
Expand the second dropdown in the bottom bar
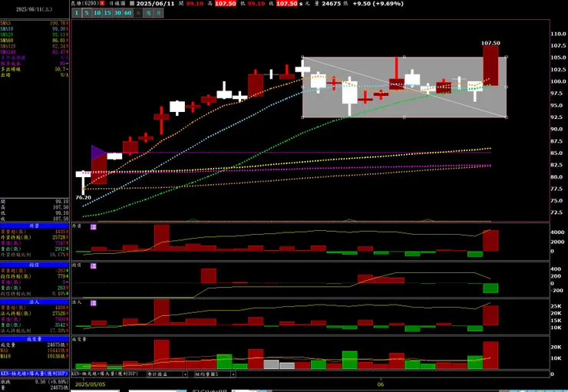pyautogui.click(x=215, y=374)
